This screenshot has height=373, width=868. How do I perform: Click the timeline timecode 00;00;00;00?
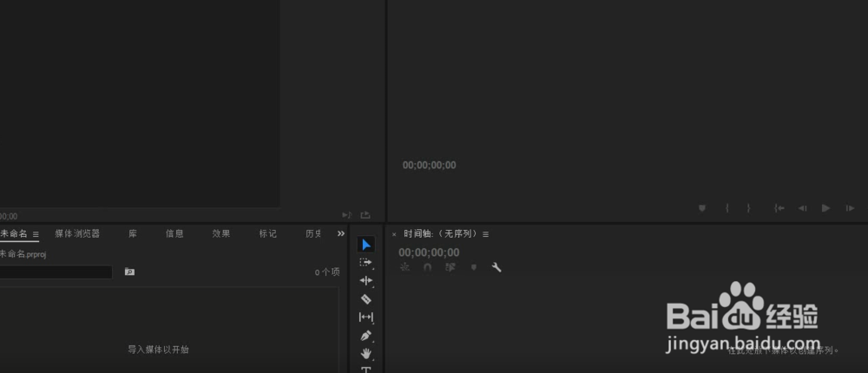point(429,253)
